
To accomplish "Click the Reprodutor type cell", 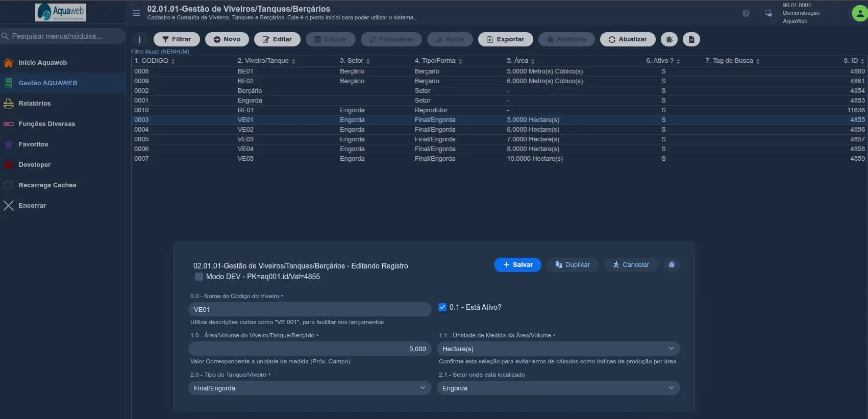I will (x=431, y=110).
